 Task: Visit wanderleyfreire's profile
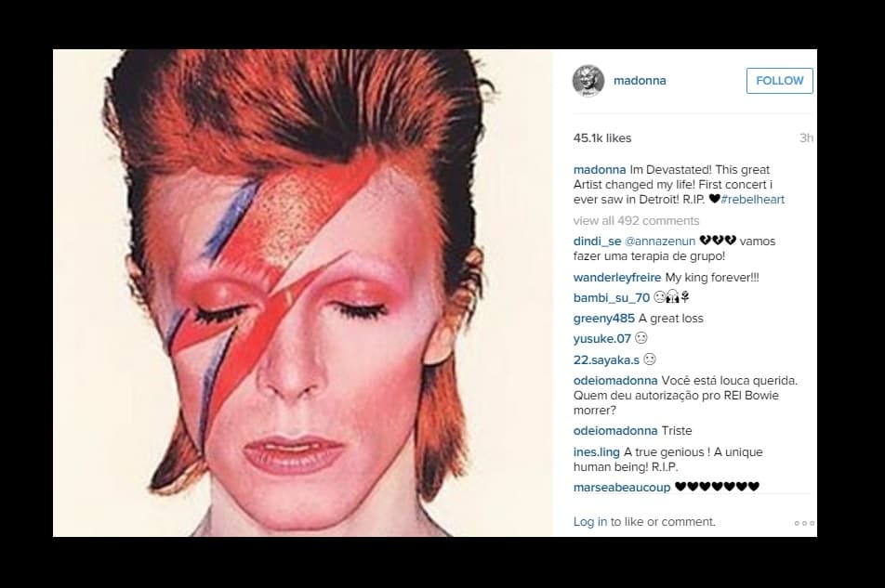(617, 278)
